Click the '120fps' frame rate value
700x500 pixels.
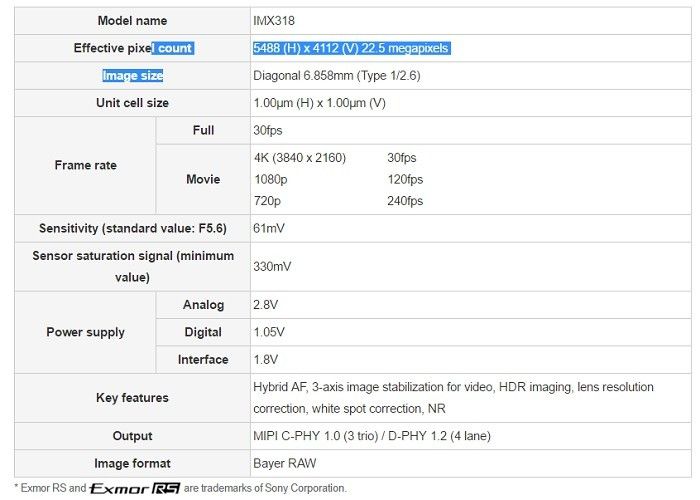point(405,179)
